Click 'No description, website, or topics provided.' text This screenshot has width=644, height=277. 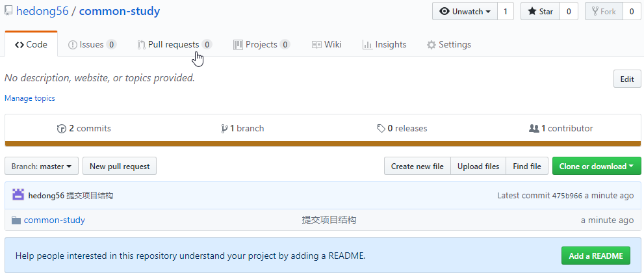click(x=100, y=77)
